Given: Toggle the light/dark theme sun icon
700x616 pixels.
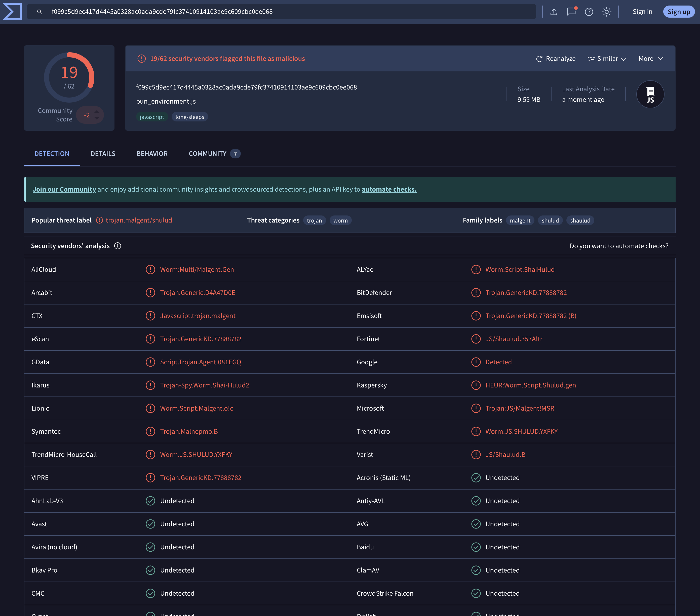Looking at the screenshot, I should (x=606, y=12).
